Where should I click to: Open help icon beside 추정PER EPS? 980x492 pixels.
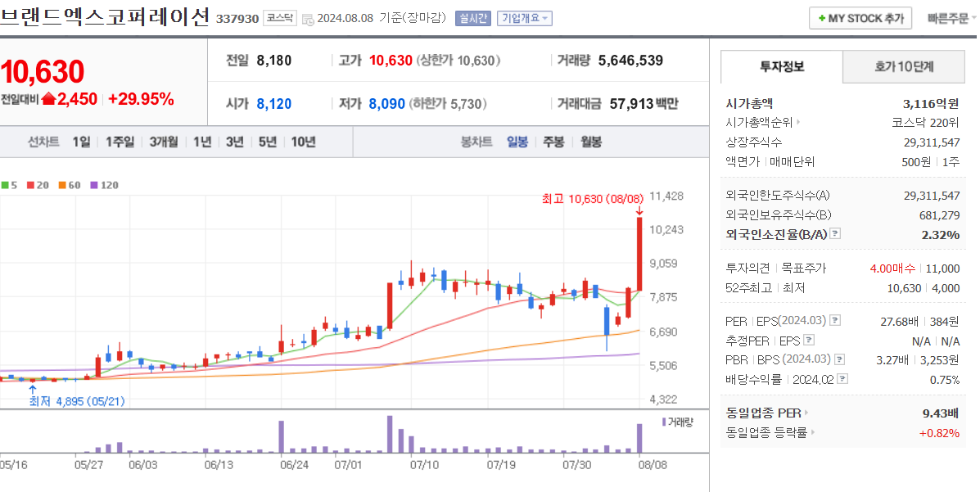(x=809, y=340)
